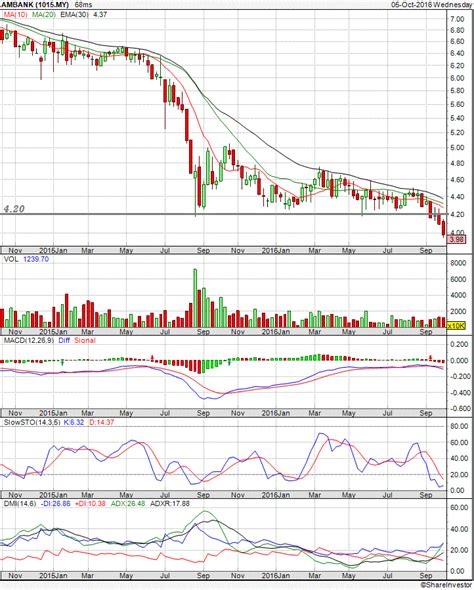
Task: Click the 4.60 price axis label
Action: (x=457, y=179)
